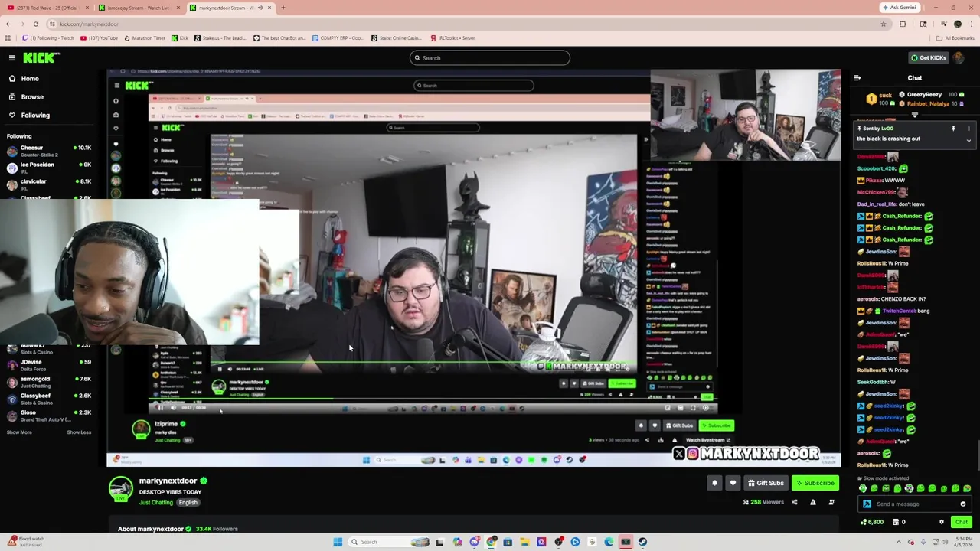Open the Following - Twitch bookmark
Viewport: 980px width, 551px height.
tap(48, 37)
